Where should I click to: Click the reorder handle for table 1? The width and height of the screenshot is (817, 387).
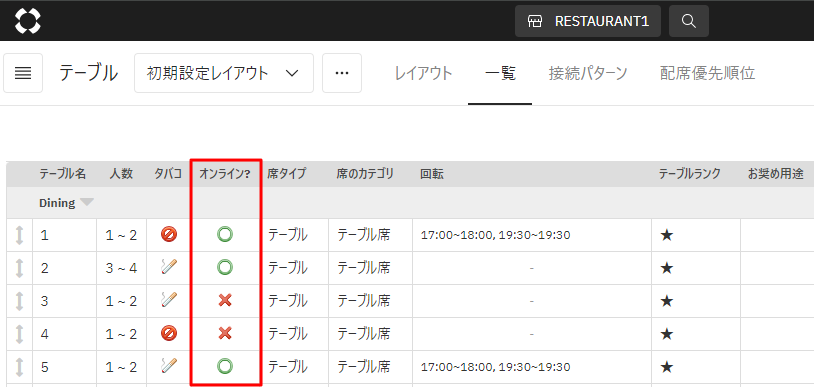19,235
